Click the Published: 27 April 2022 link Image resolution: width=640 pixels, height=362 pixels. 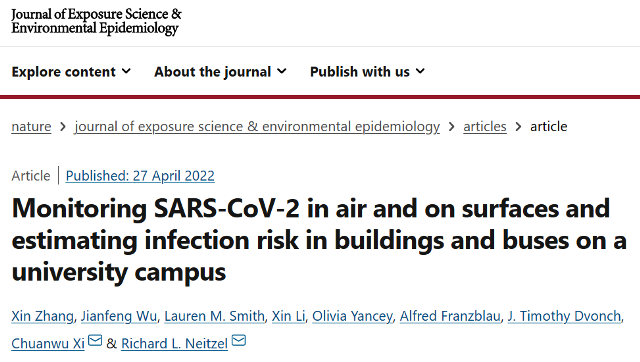pos(140,176)
